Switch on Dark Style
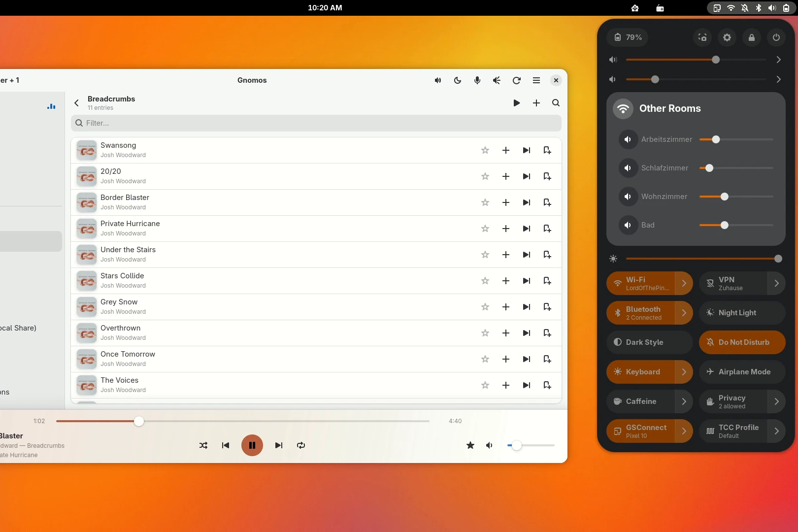Viewport: 798px width, 532px height. tap(650, 342)
